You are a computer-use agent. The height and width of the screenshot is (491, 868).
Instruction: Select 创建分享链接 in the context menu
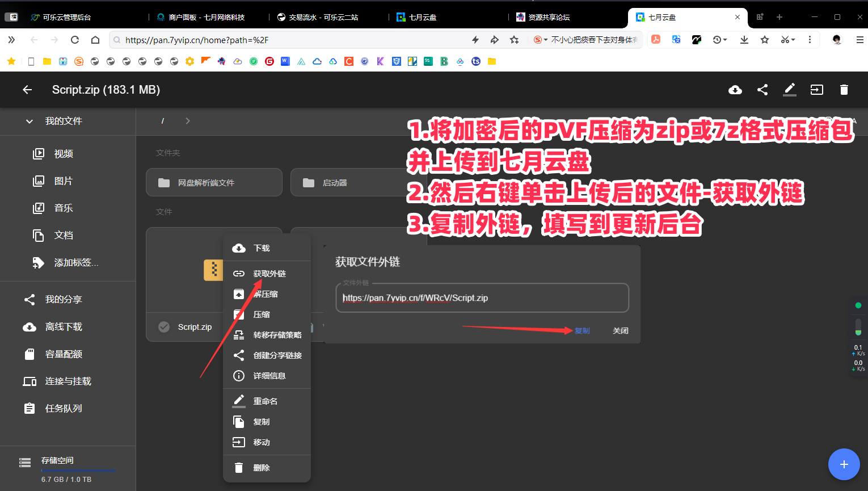[267, 355]
